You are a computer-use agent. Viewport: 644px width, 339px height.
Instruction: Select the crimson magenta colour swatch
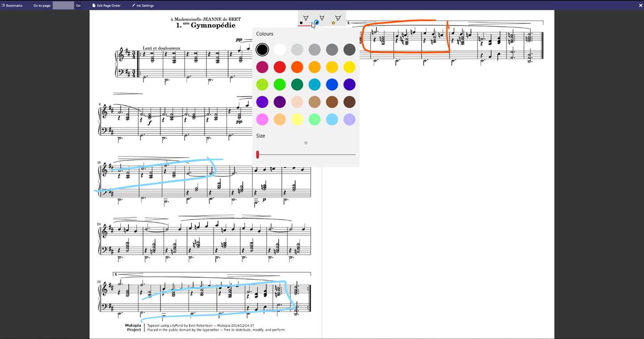[x=263, y=67]
